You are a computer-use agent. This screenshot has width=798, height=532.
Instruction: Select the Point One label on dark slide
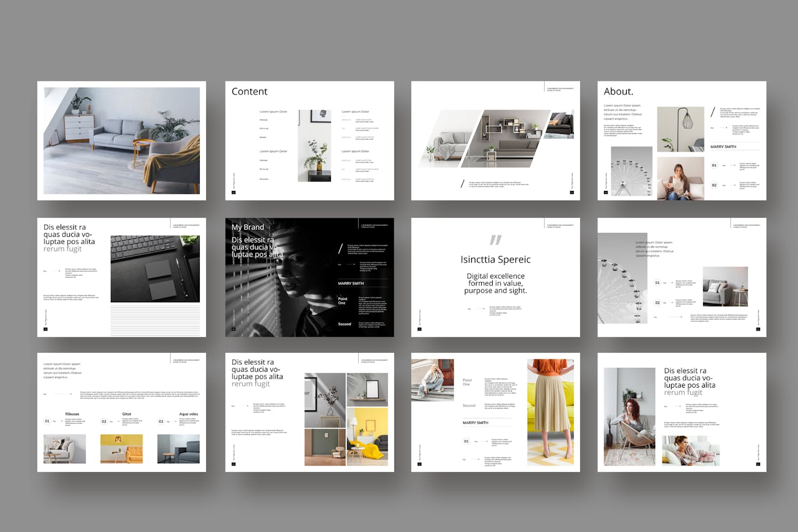(x=342, y=301)
